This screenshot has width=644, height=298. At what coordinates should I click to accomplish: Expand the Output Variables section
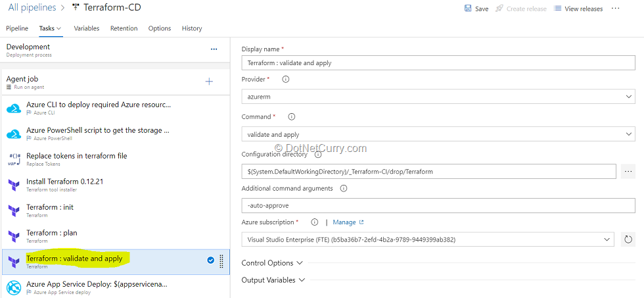click(x=273, y=280)
